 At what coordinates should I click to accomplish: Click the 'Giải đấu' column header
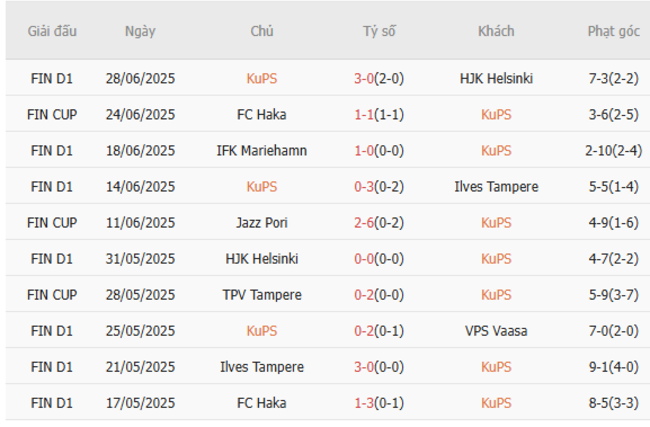tap(51, 31)
